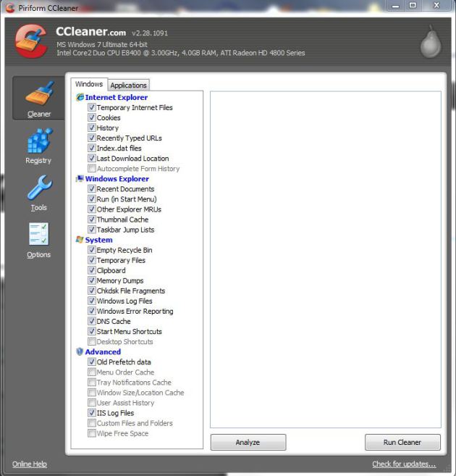Click the Advanced shield category icon
The image size is (456, 476).
80,352
